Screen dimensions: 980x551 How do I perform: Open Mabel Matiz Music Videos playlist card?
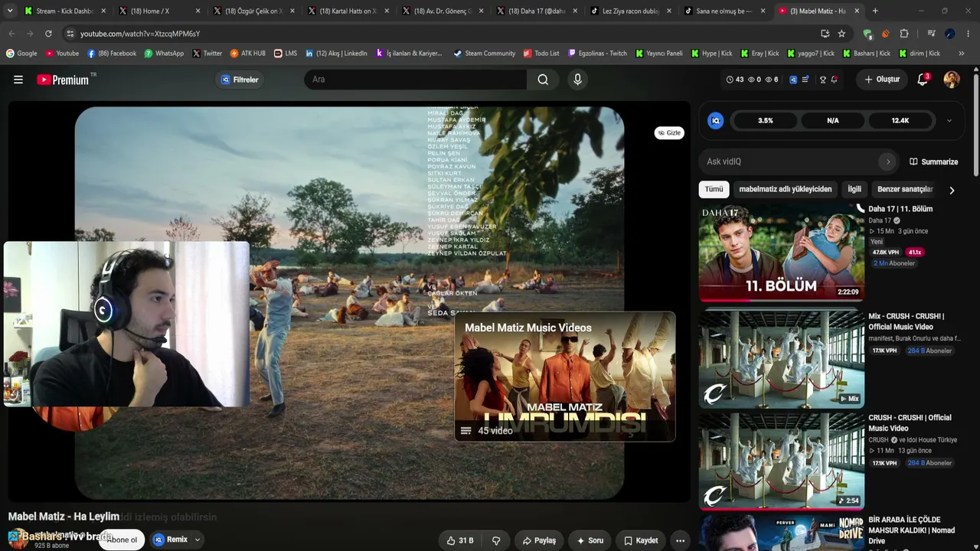[x=565, y=377]
